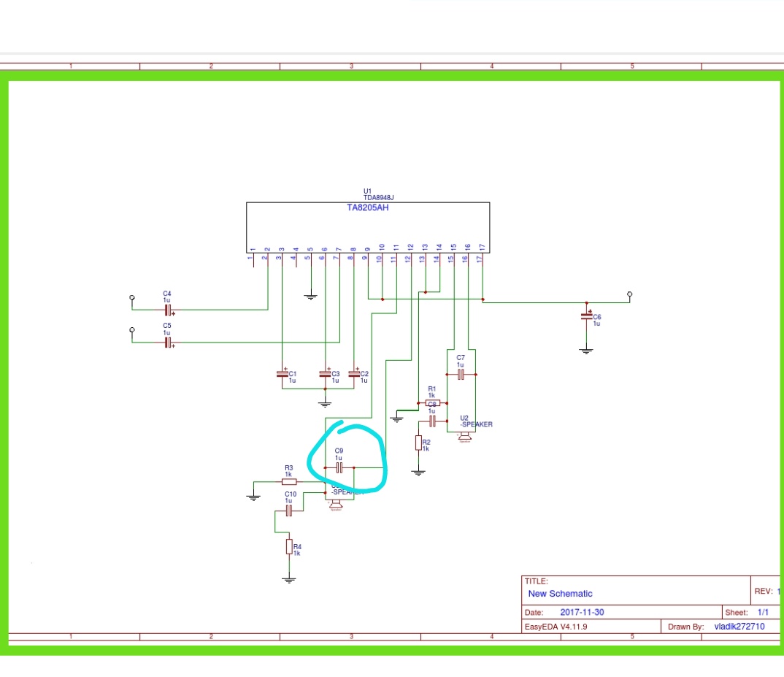
Task: Click the C5 input capacitor symbol
Action: pyautogui.click(x=168, y=342)
